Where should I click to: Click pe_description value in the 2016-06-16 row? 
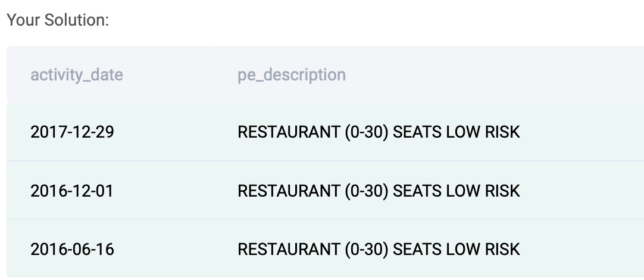tap(379, 250)
